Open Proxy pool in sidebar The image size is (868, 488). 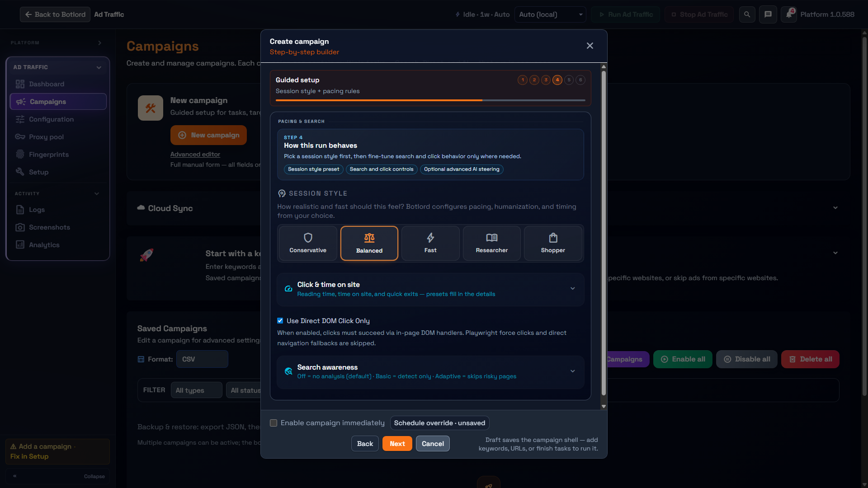point(58,137)
